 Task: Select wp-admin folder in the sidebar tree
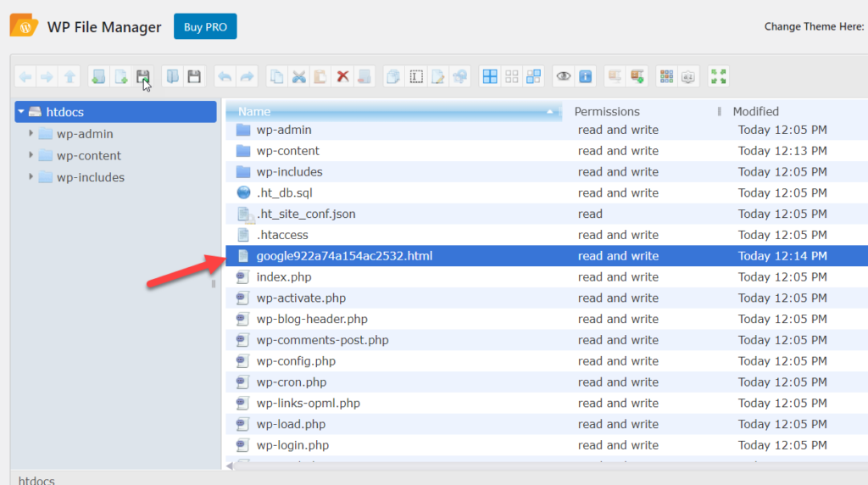point(85,134)
